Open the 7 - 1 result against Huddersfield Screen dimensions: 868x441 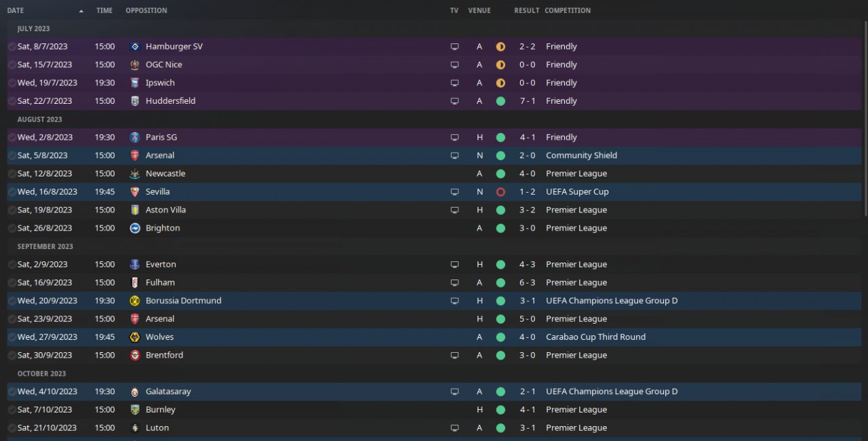coord(527,101)
